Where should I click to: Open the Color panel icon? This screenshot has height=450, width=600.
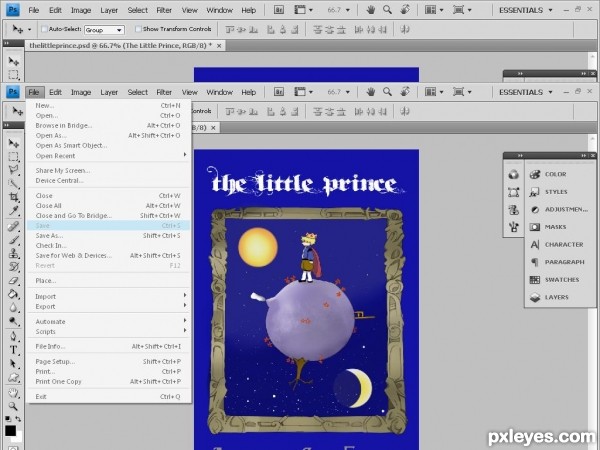click(x=535, y=174)
